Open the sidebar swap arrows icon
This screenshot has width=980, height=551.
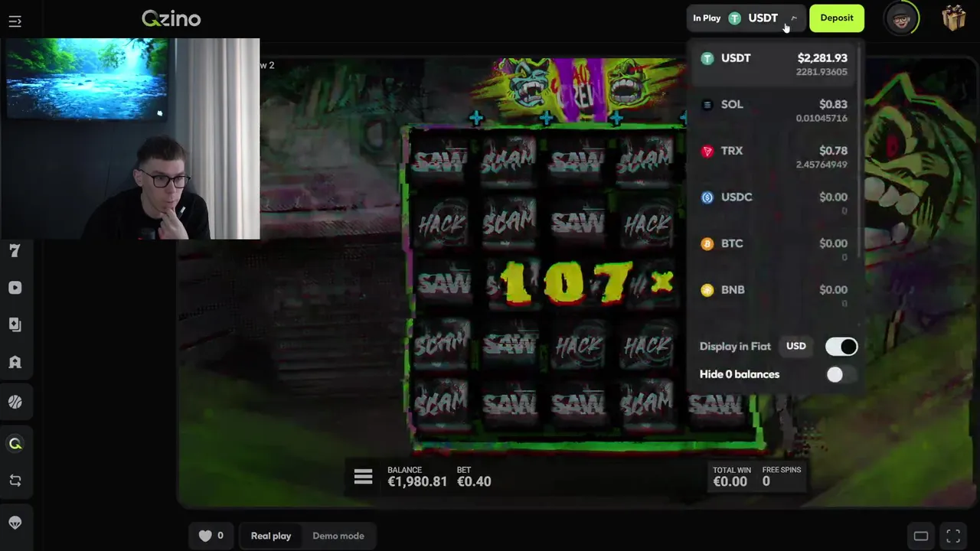pos(15,481)
